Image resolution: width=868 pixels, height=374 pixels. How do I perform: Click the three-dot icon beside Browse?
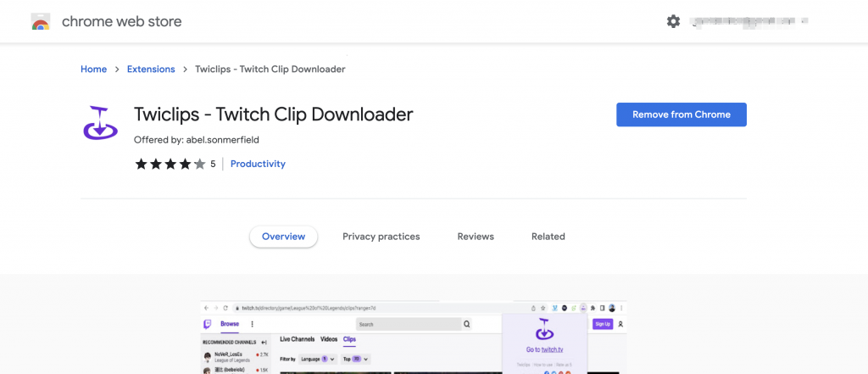pos(253,324)
